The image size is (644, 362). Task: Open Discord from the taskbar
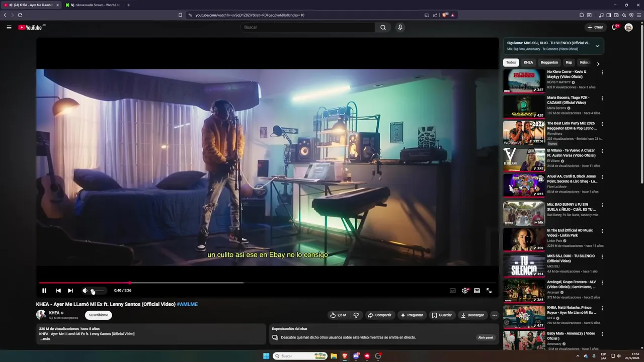(x=356, y=356)
